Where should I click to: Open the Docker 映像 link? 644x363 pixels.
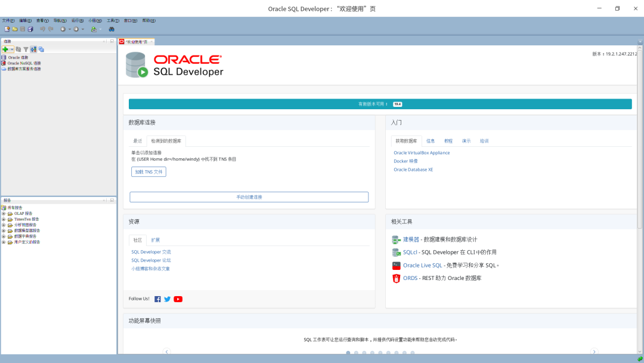point(405,161)
